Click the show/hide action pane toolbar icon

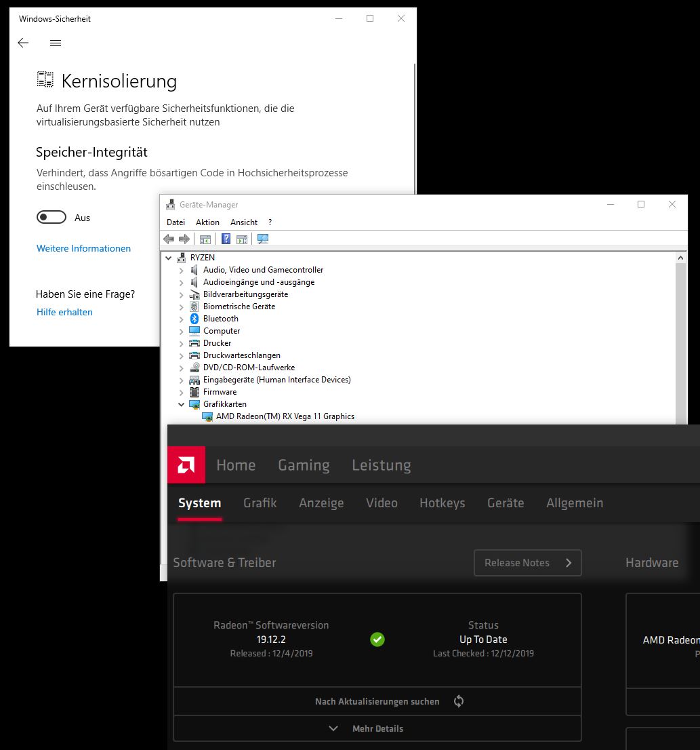click(242, 239)
